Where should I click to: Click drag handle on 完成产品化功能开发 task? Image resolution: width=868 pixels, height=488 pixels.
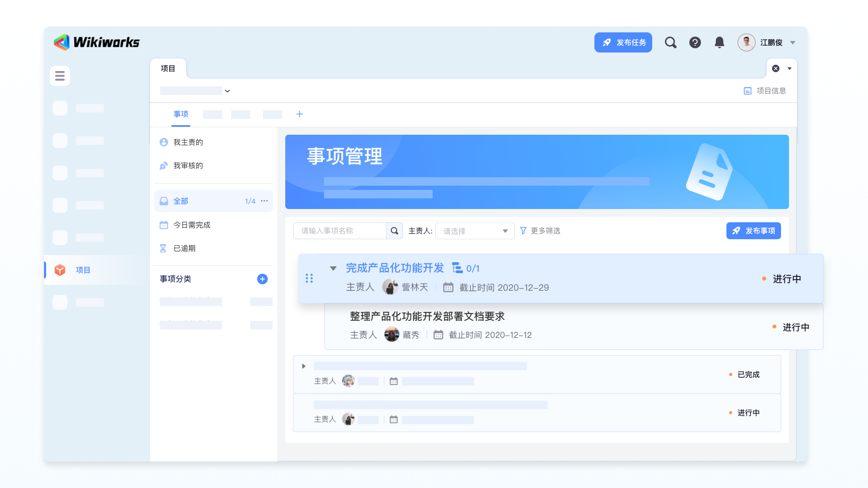click(309, 278)
